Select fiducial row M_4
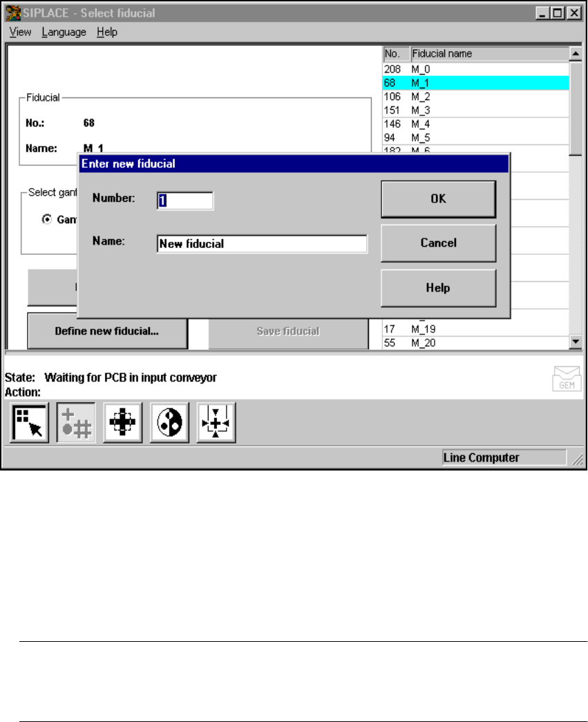Viewport: 588px width, 722px height. click(x=475, y=124)
